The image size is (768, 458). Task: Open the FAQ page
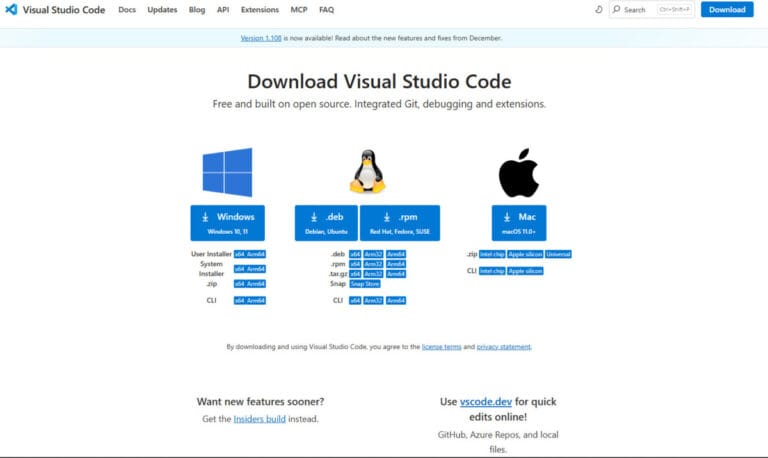(326, 10)
